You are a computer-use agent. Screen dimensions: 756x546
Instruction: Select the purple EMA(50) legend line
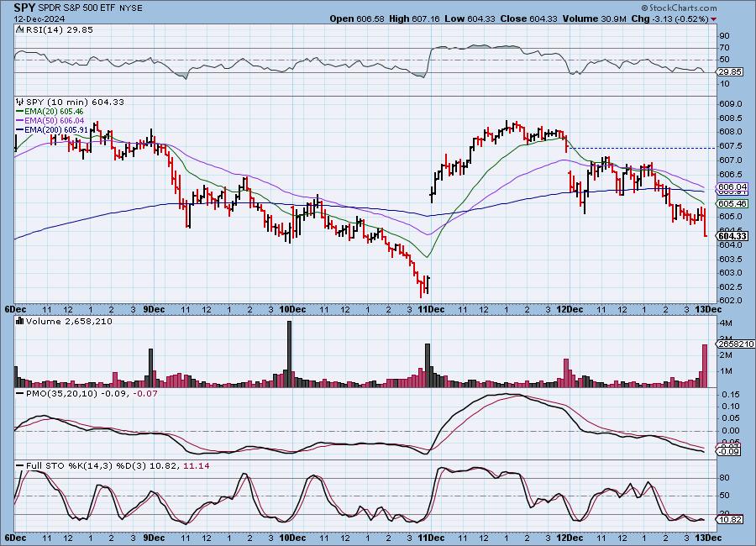(x=20, y=121)
